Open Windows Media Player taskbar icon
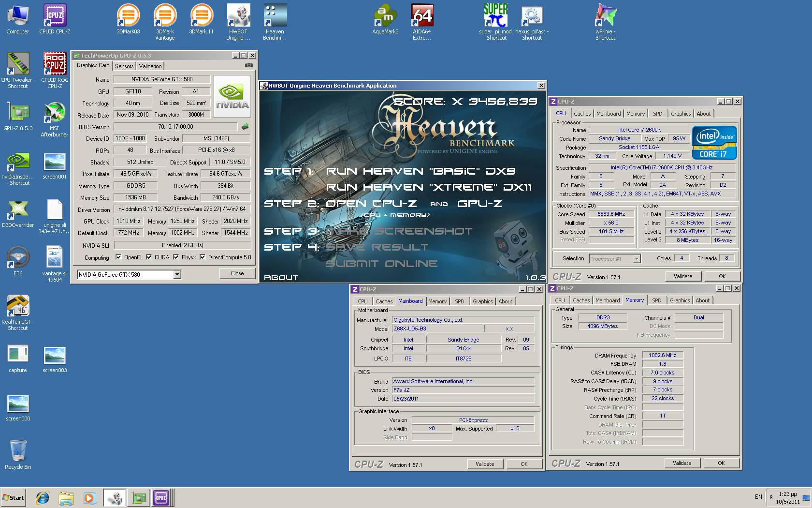812x508 pixels. coord(89,497)
